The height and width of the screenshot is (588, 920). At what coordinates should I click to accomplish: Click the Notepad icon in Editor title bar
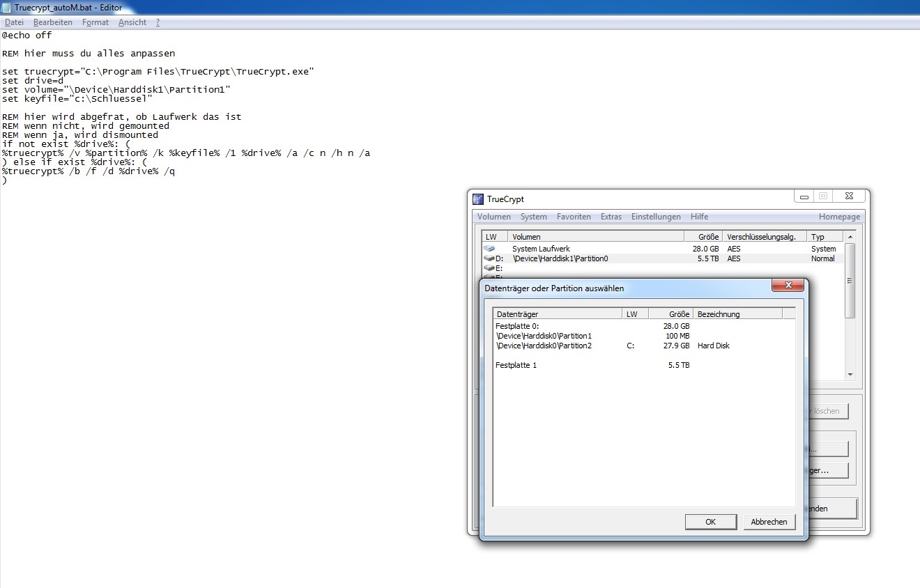[7, 7]
